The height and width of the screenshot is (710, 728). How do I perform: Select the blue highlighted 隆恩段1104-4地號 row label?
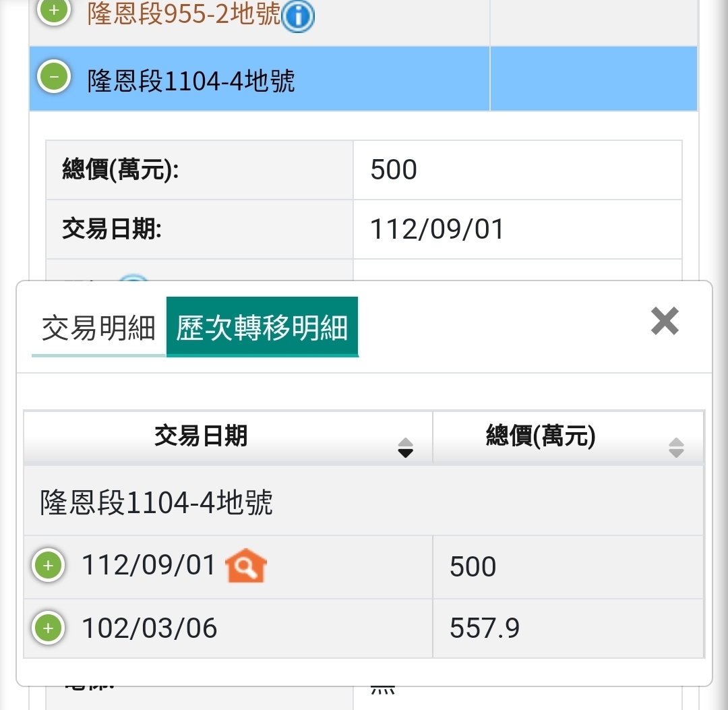point(191,81)
